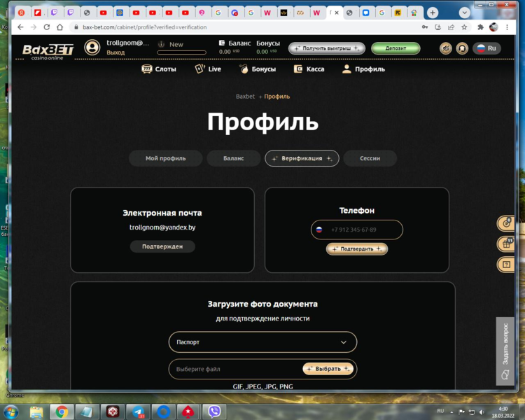Close the active browser tab
This screenshot has width=525, height=420.
[337, 13]
